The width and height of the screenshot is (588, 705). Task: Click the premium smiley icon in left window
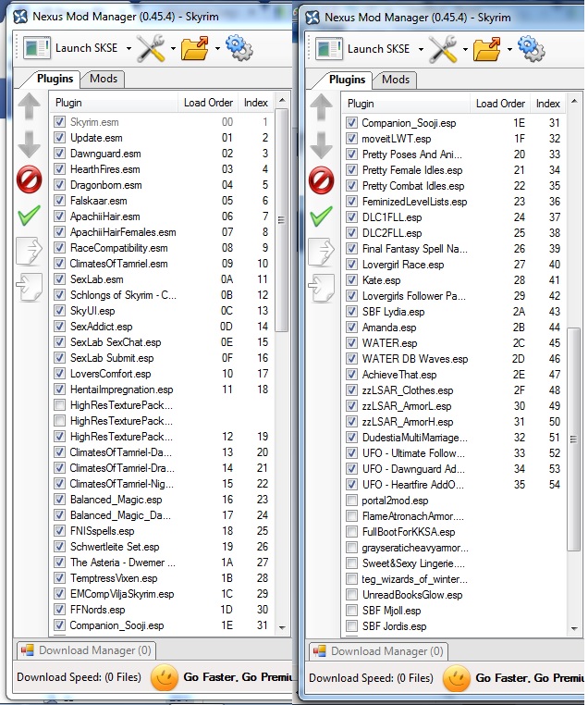pos(165,677)
